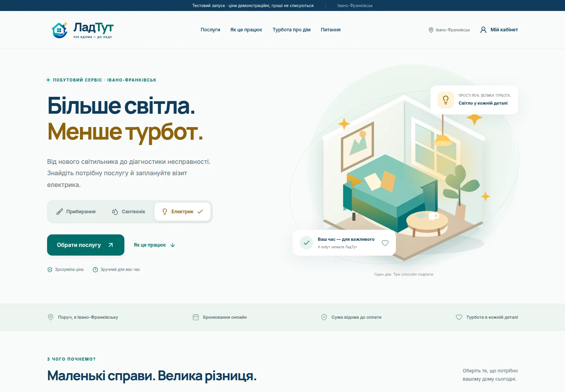The width and height of the screenshot is (565, 392).
Task: Click the brush icon for Прибирання
Action: [x=60, y=212]
